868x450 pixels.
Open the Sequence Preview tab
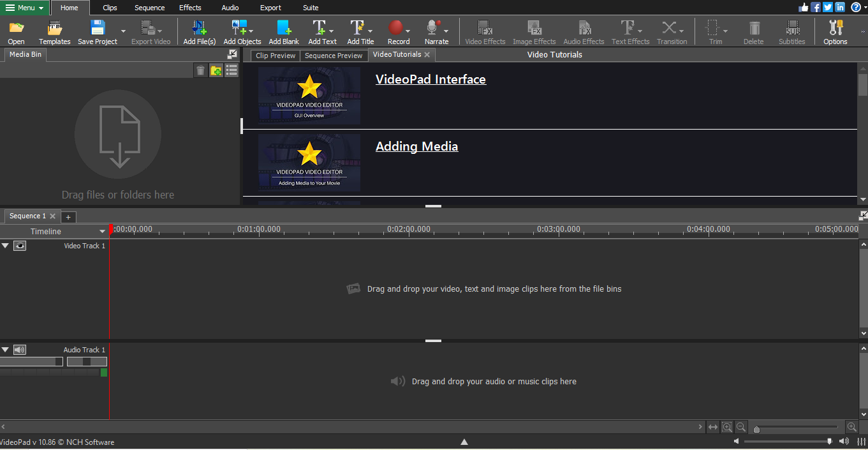[334, 56]
